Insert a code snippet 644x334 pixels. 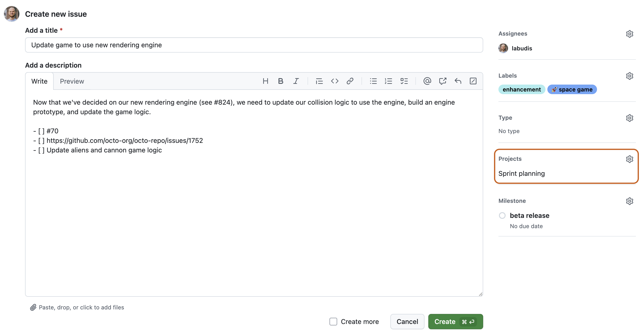[x=335, y=81]
